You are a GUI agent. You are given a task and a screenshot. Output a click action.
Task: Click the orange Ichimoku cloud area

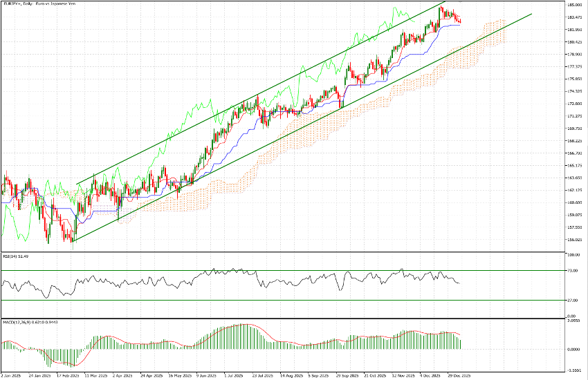point(415,83)
